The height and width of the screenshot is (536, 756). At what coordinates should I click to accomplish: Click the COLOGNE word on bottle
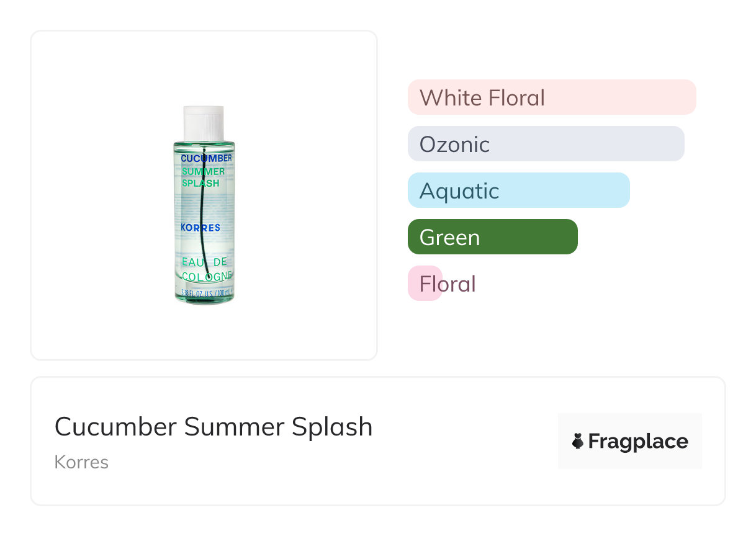[207, 276]
